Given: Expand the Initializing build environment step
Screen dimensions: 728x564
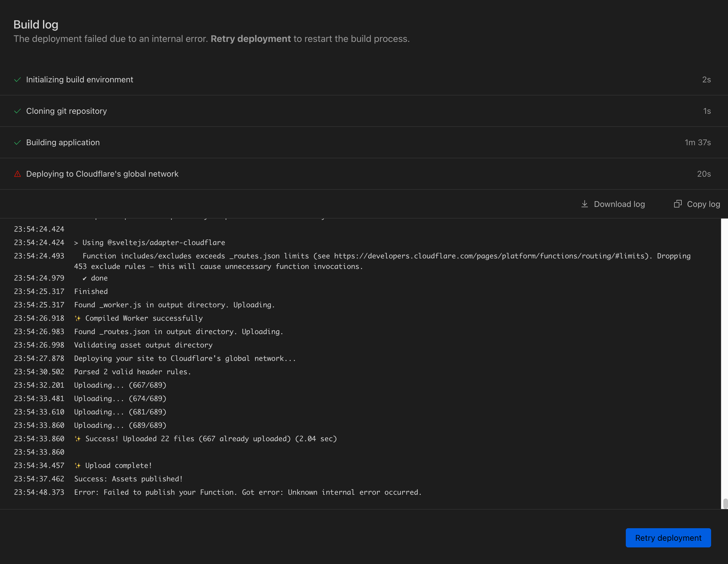Looking at the screenshot, I should (x=79, y=80).
